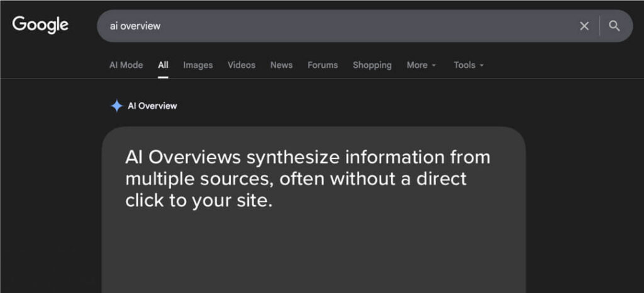The height and width of the screenshot is (293, 644).
Task: Switch to the AI Mode tab
Action: pos(126,65)
